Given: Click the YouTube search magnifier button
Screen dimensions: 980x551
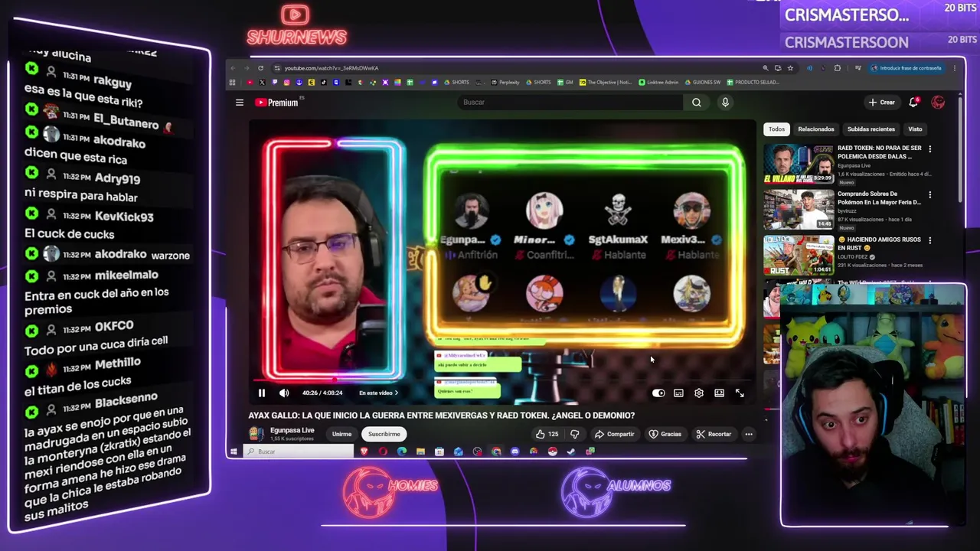Looking at the screenshot, I should click(x=697, y=102).
